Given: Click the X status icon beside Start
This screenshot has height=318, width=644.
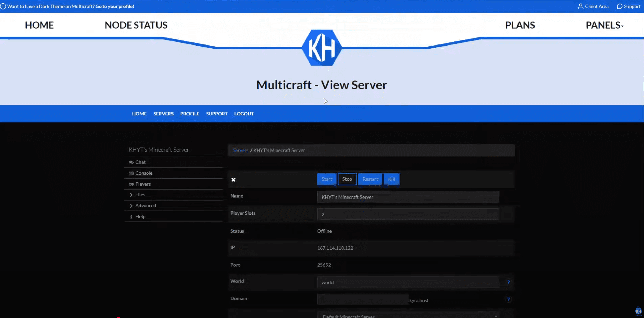Looking at the screenshot, I should [x=233, y=180].
